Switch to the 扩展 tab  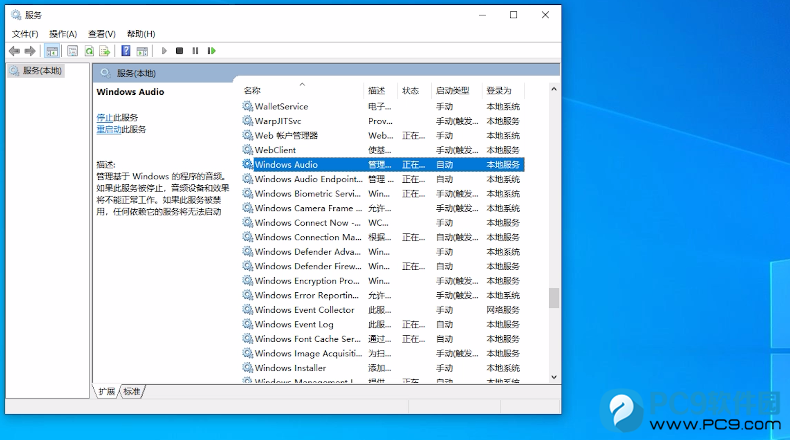coord(107,392)
